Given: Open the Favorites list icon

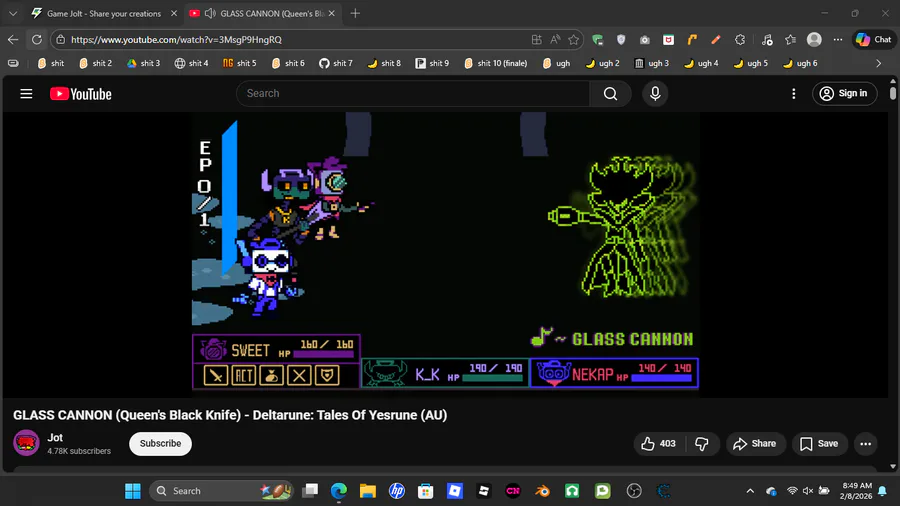Looking at the screenshot, I should (790, 40).
